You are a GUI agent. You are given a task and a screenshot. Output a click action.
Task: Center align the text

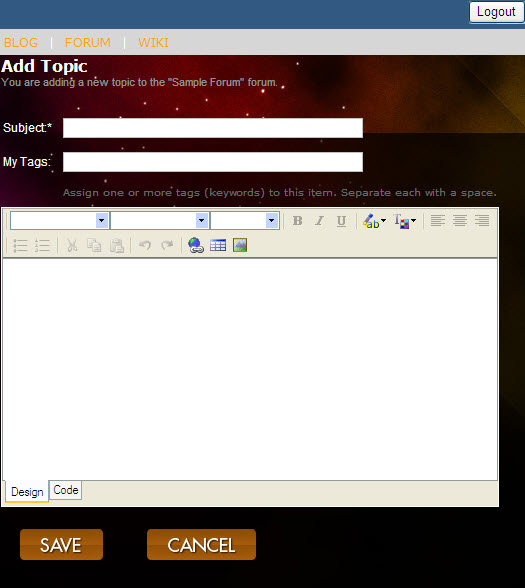460,221
